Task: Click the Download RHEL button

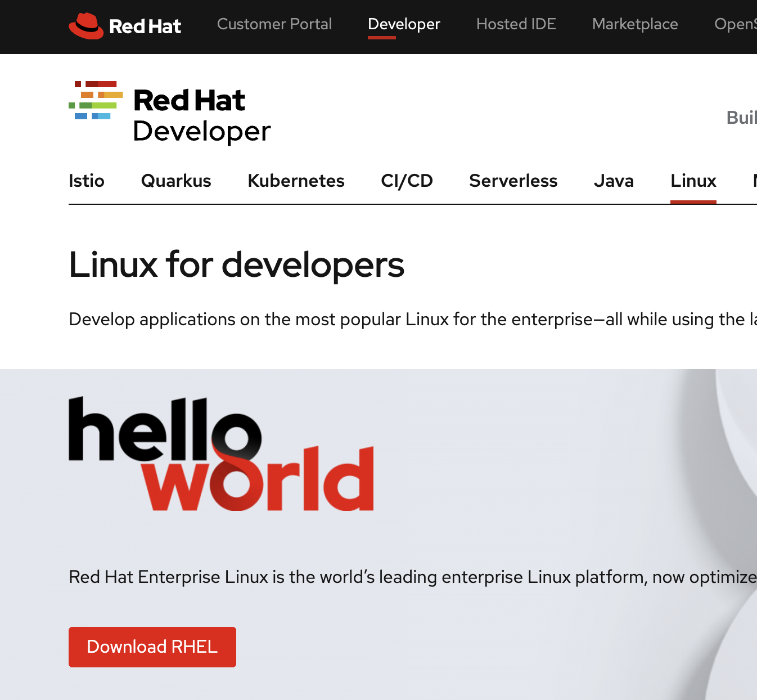Action: click(x=152, y=647)
